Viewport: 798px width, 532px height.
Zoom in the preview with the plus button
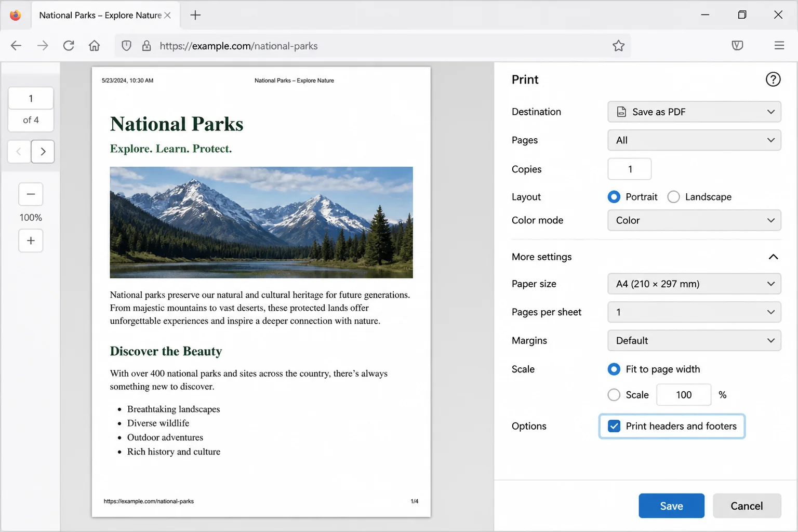[31, 241]
